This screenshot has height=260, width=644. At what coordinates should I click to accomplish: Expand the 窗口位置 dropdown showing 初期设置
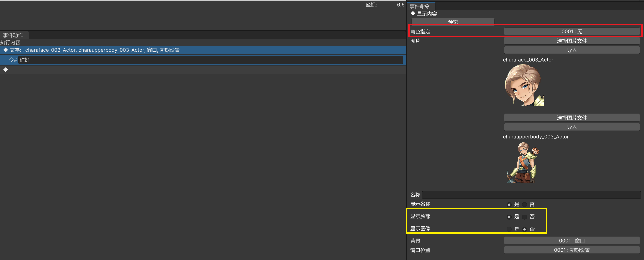pyautogui.click(x=571, y=250)
